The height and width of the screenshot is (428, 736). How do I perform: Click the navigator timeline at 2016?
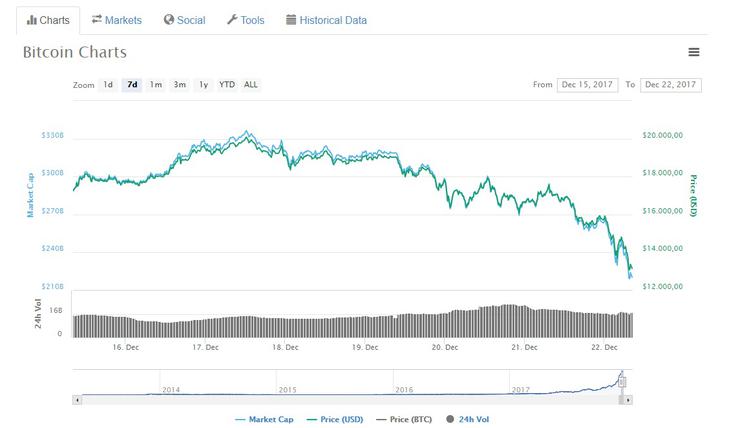pos(404,390)
